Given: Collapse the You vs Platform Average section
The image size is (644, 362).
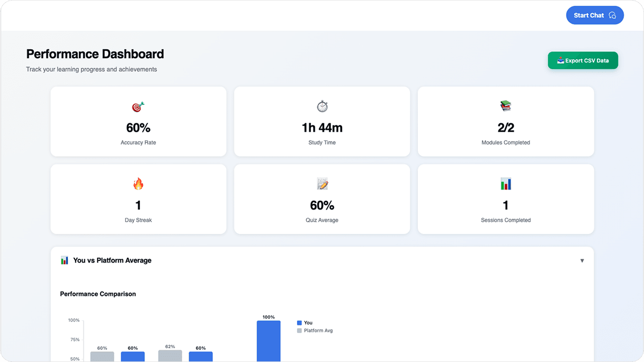Looking at the screenshot, I should pyautogui.click(x=582, y=260).
